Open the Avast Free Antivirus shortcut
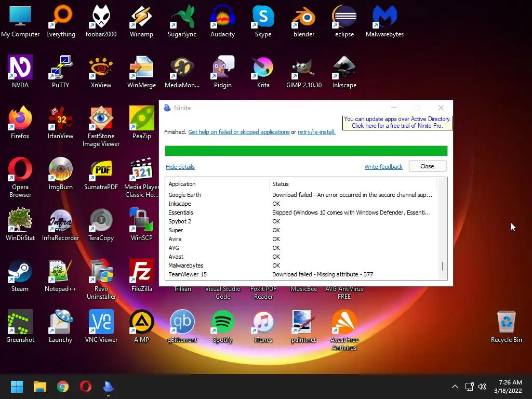 [344, 330]
